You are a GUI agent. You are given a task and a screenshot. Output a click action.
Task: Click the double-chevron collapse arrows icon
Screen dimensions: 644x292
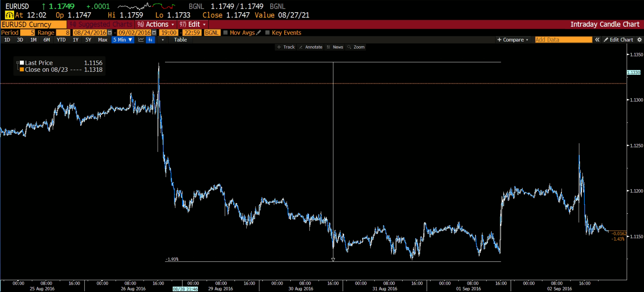pyautogui.click(x=597, y=40)
